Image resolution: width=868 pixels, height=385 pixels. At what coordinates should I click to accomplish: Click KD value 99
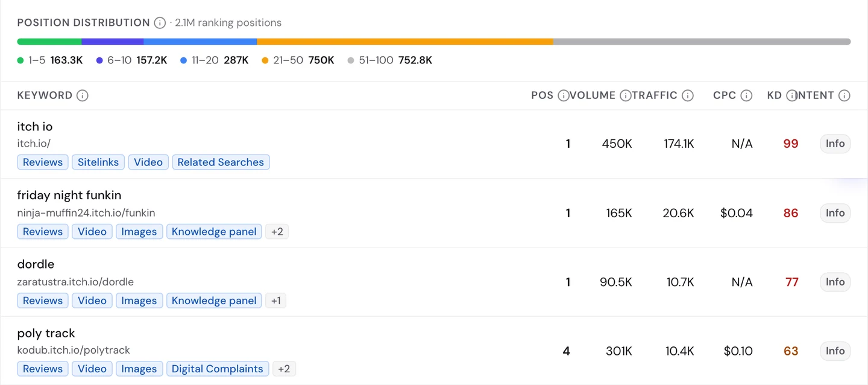click(791, 144)
